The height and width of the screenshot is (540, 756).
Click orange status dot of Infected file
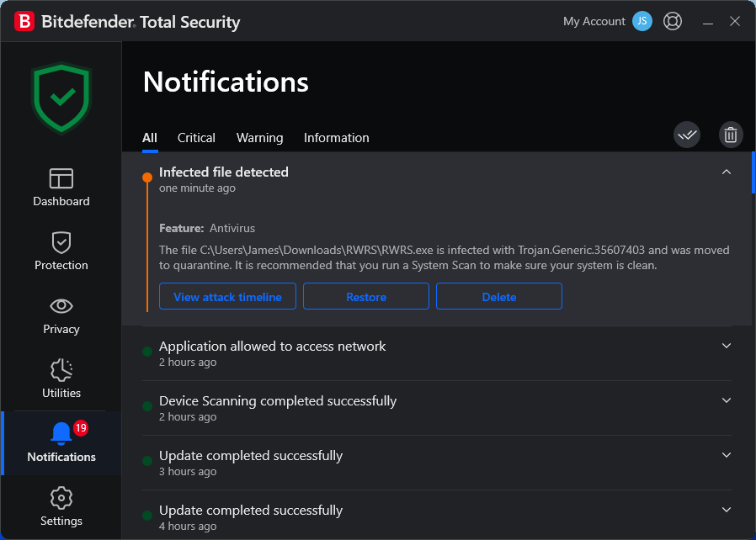(147, 177)
